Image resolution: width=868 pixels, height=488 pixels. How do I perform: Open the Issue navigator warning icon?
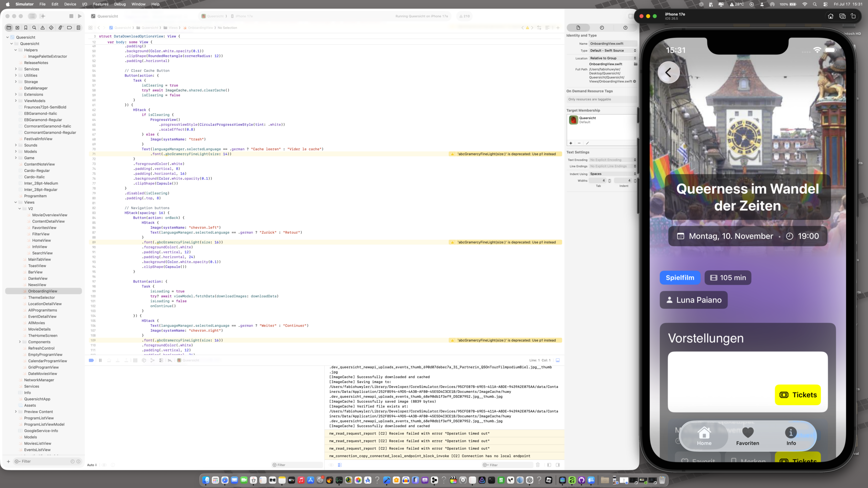coord(43,28)
